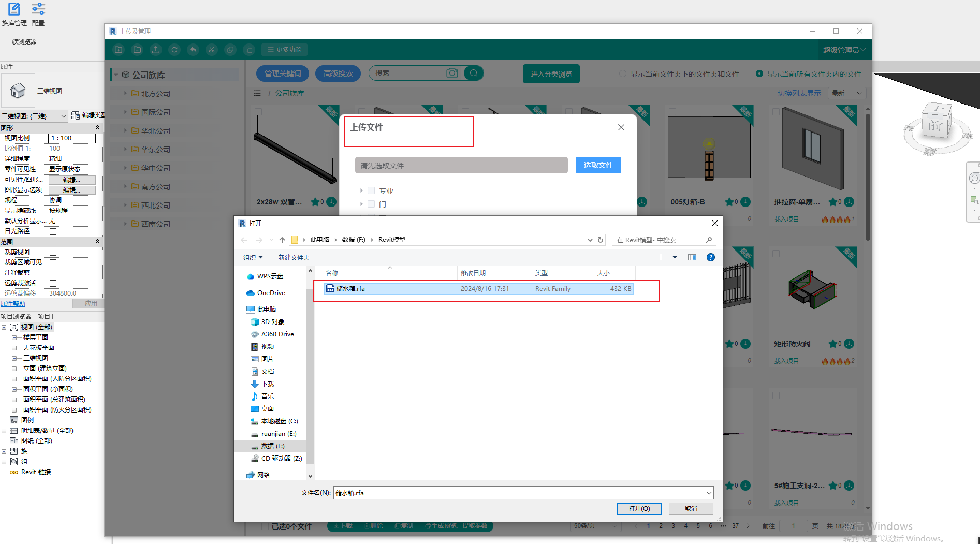Image resolution: width=980 pixels, height=544 pixels.
Task: Select the 储水箱.rfa file
Action: pos(350,289)
